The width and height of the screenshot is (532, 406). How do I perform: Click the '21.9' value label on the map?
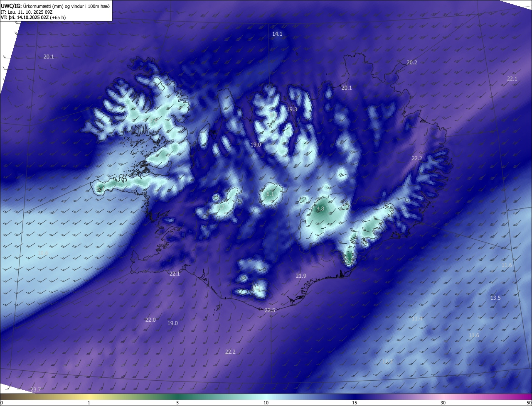pyautogui.click(x=301, y=276)
